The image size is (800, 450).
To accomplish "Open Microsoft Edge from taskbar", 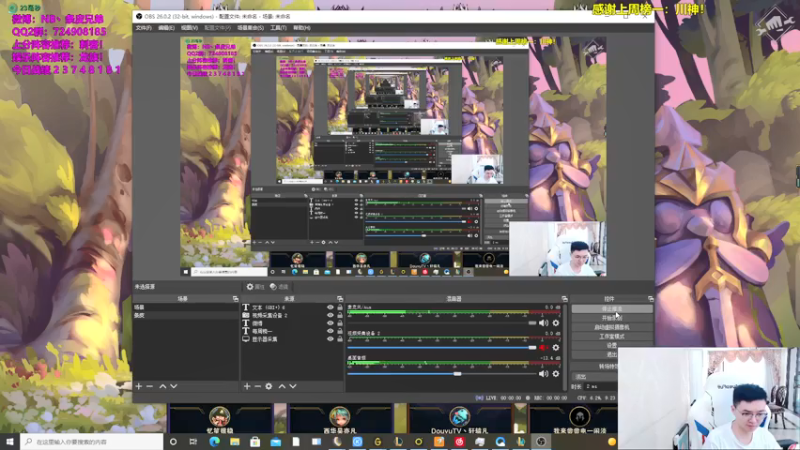I will pos(214,441).
